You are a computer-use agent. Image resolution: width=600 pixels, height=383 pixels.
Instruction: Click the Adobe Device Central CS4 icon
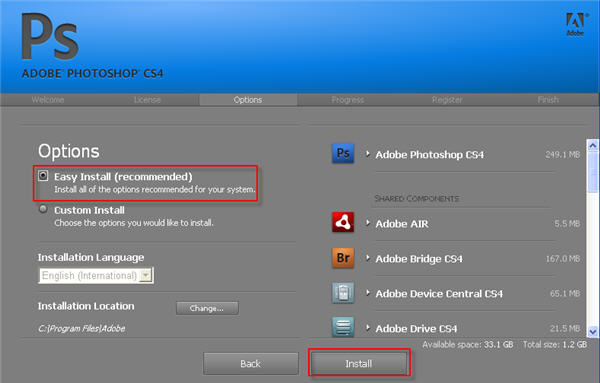[x=343, y=293]
